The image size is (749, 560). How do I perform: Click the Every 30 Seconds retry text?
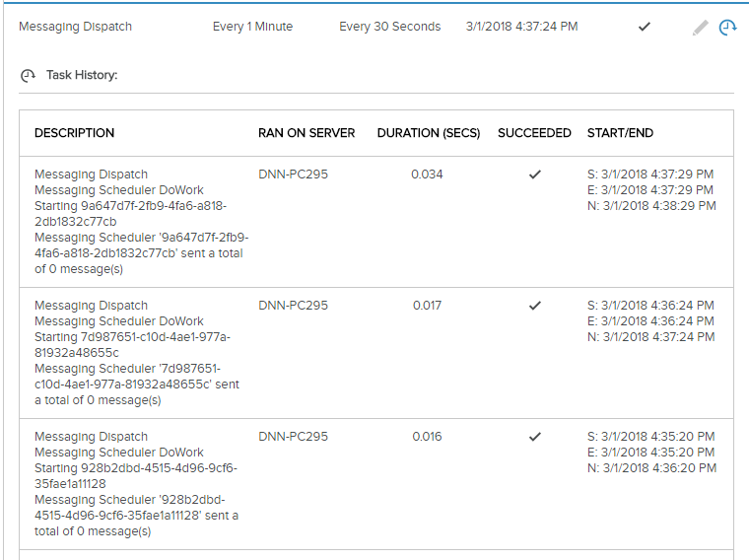click(x=390, y=27)
